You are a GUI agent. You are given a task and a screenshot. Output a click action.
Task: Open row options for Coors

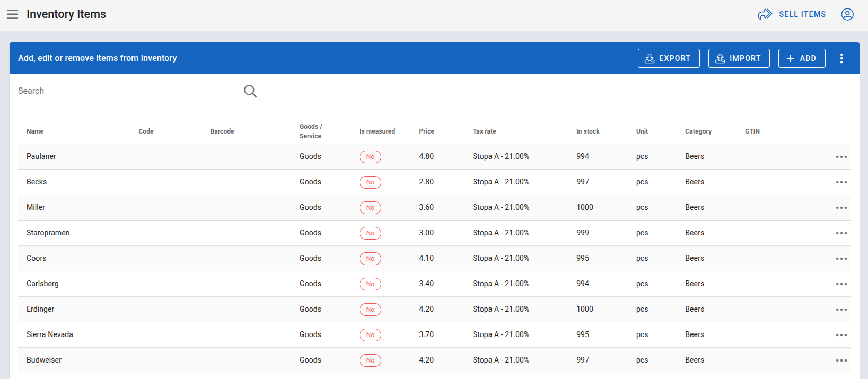point(841,259)
